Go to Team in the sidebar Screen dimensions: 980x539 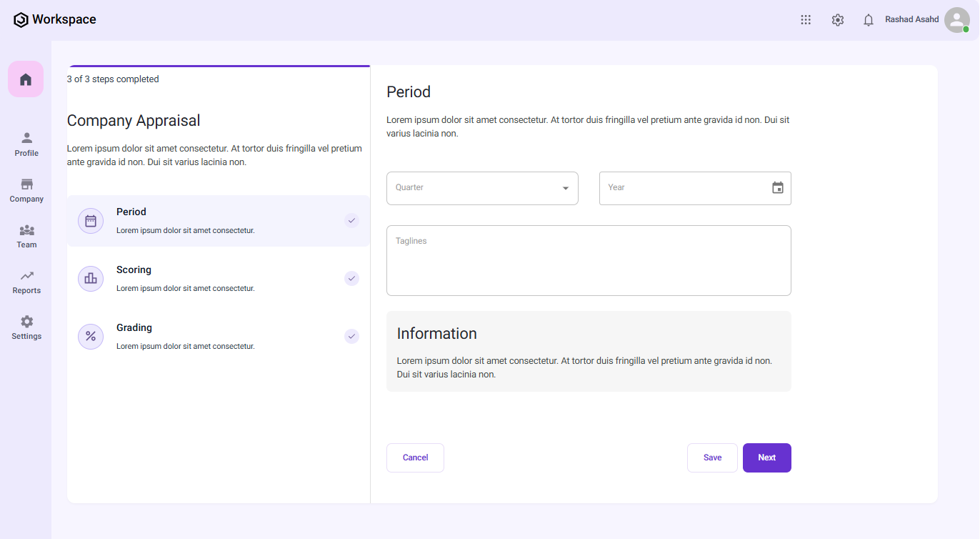[x=26, y=236]
